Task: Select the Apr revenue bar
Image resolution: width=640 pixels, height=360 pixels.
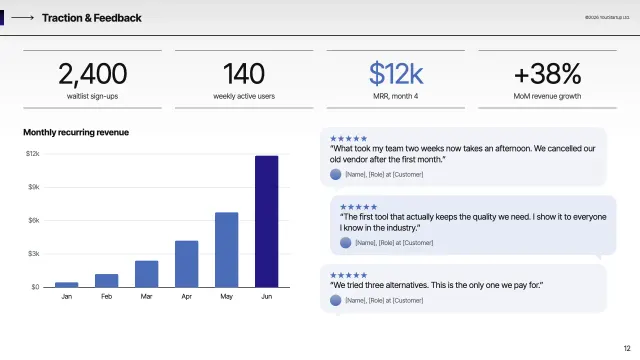Action: 187,264
